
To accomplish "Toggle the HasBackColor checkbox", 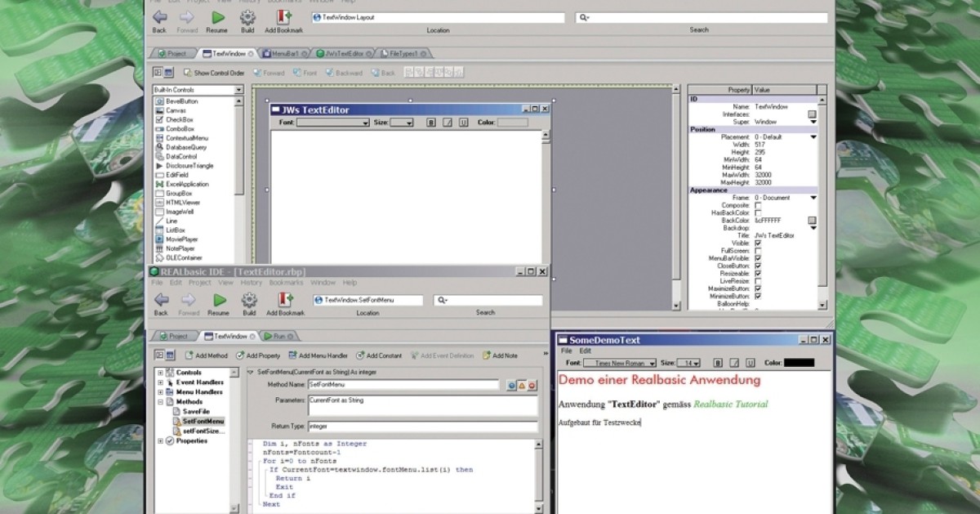I will 758,212.
